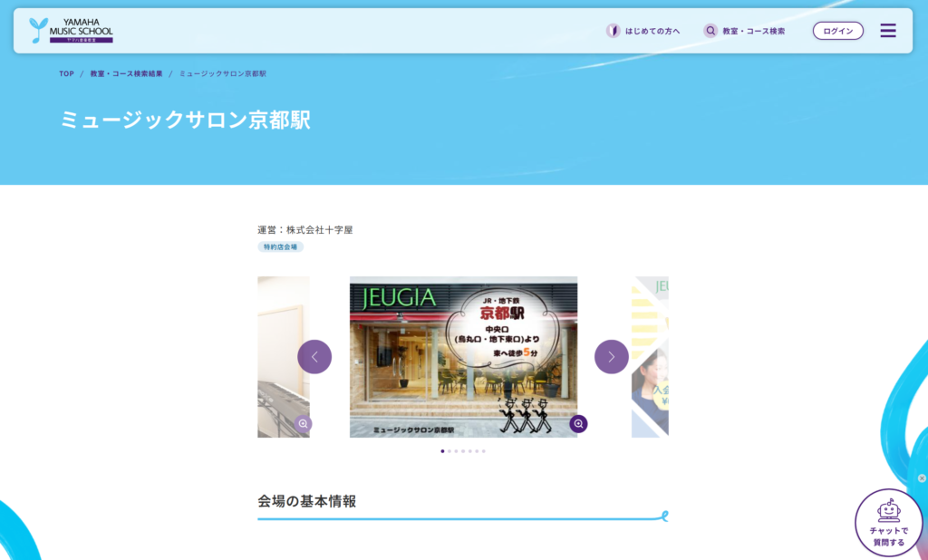Open the チャットで質問する chat widget

(888, 523)
